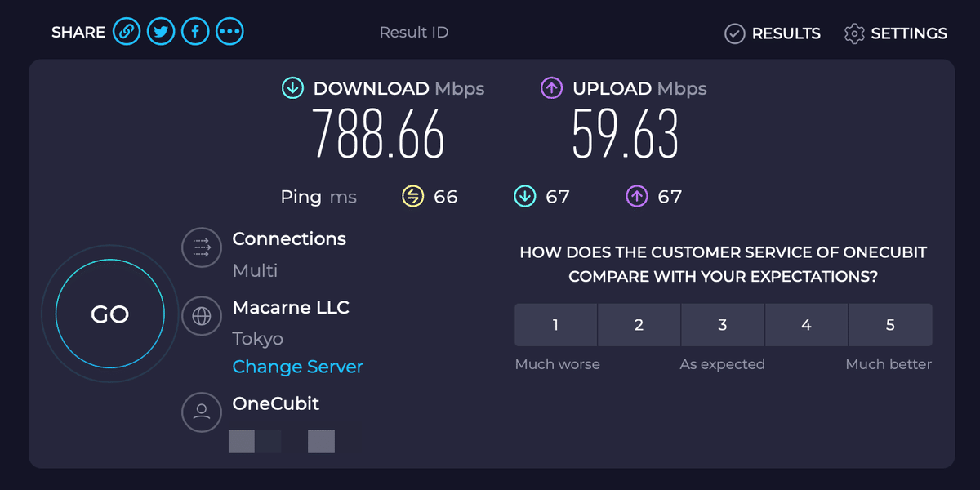Click the download arrow icon
Screen dimensions: 980x490
pos(292,88)
